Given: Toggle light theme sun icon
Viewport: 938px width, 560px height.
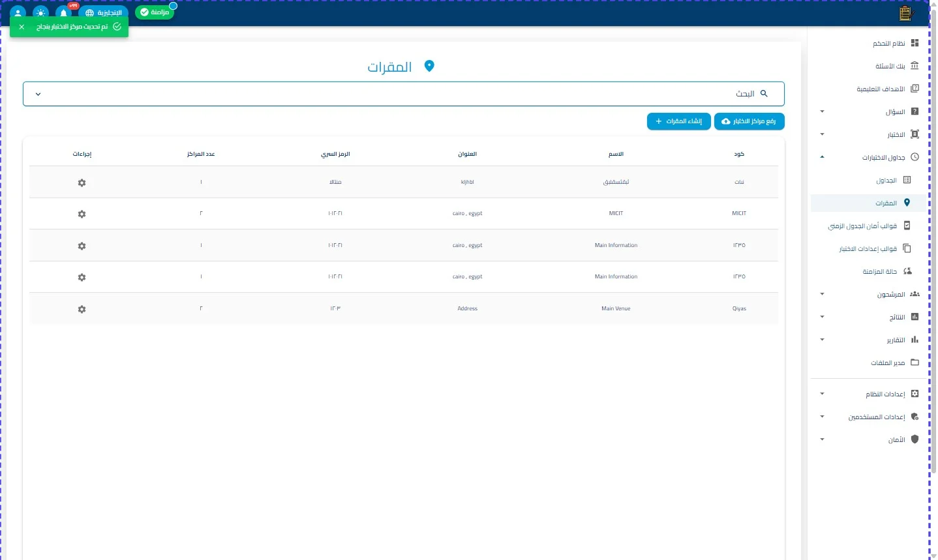Looking at the screenshot, I should pyautogui.click(x=41, y=12).
